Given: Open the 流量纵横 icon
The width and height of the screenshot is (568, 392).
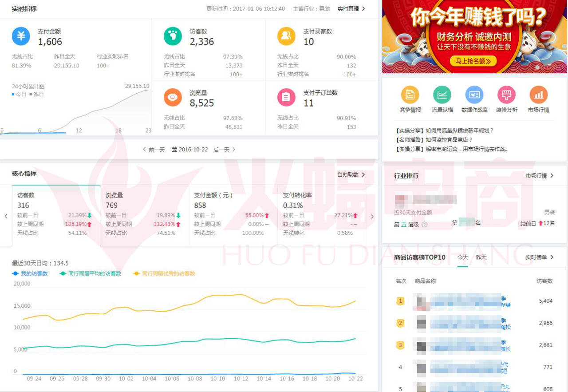Looking at the screenshot, I should [x=442, y=95].
